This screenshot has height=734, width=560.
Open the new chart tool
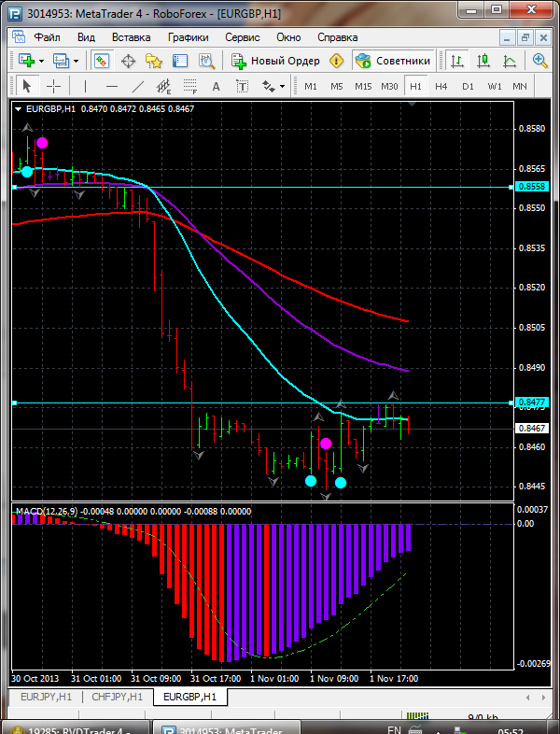tap(26, 61)
